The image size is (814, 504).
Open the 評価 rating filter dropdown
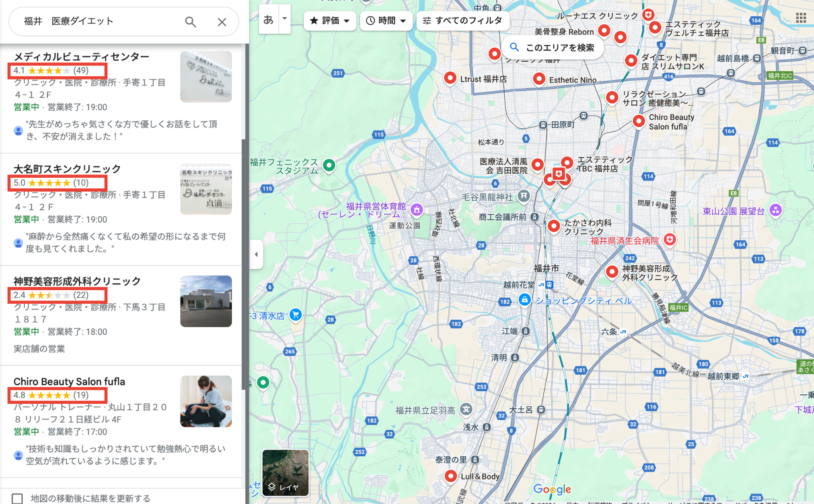[x=329, y=21]
